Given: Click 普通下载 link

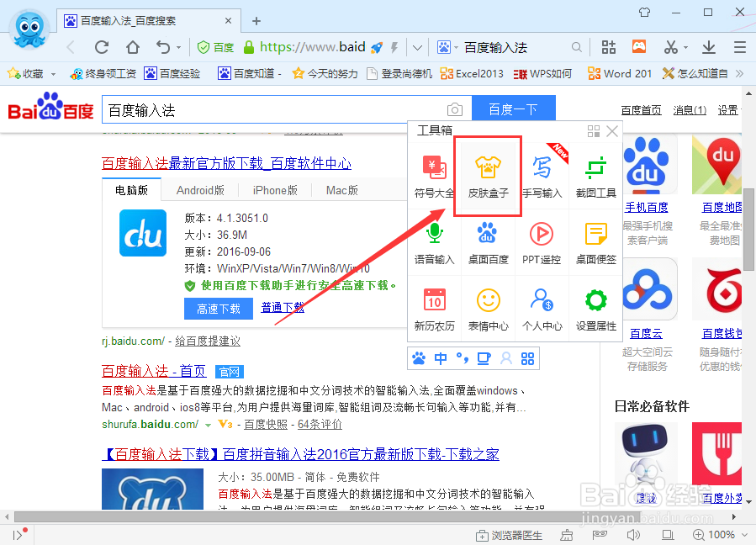Looking at the screenshot, I should (x=283, y=308).
